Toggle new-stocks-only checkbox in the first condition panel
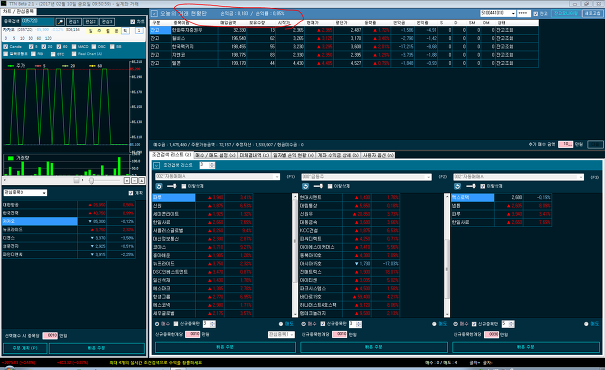Screen dimensions: 605x370 click(x=176, y=324)
